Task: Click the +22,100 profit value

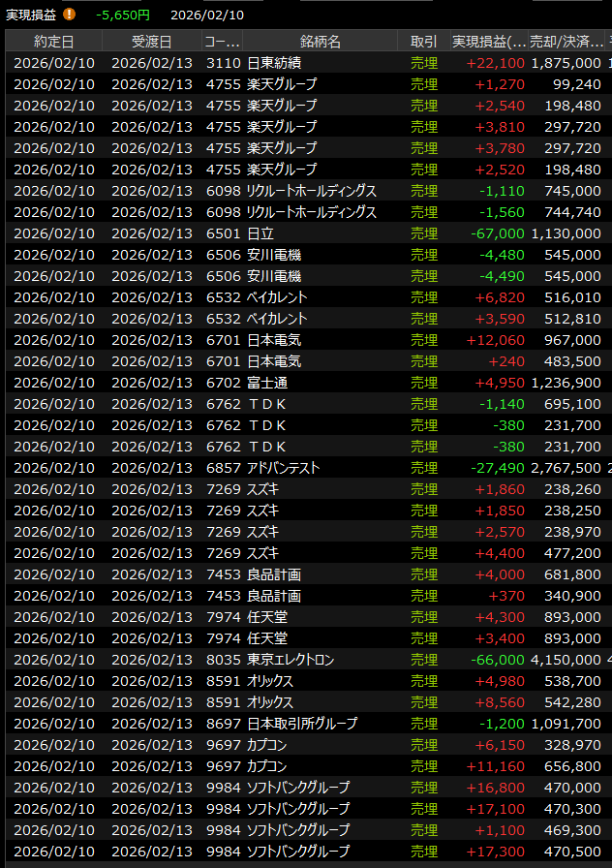Action: point(495,63)
